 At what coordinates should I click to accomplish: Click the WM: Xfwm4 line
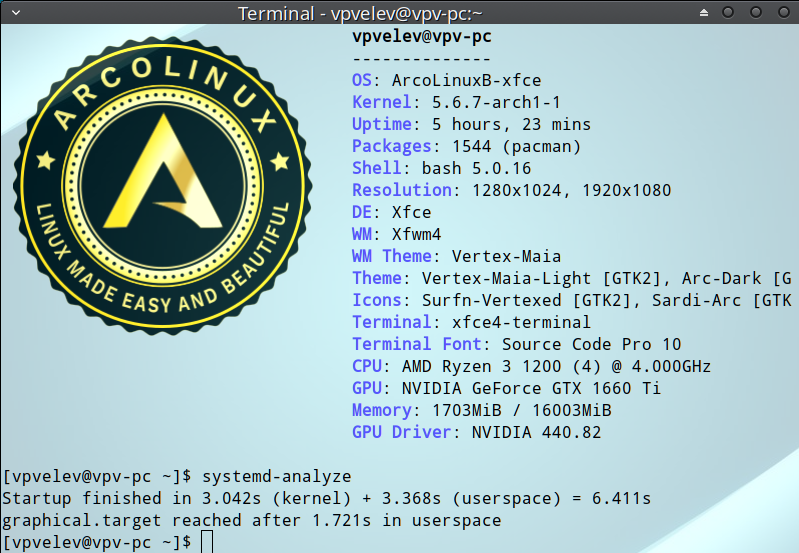(x=396, y=234)
